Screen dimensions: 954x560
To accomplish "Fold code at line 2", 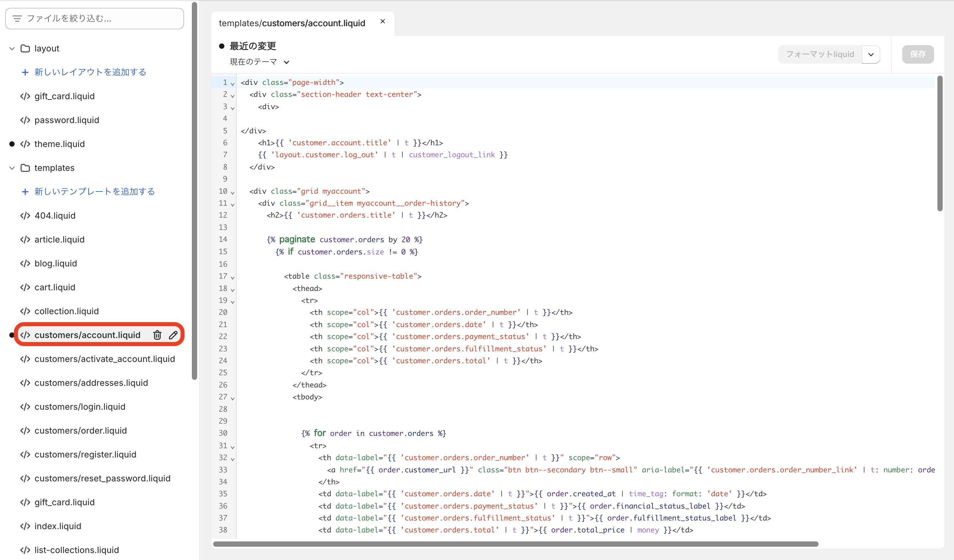I will (233, 96).
